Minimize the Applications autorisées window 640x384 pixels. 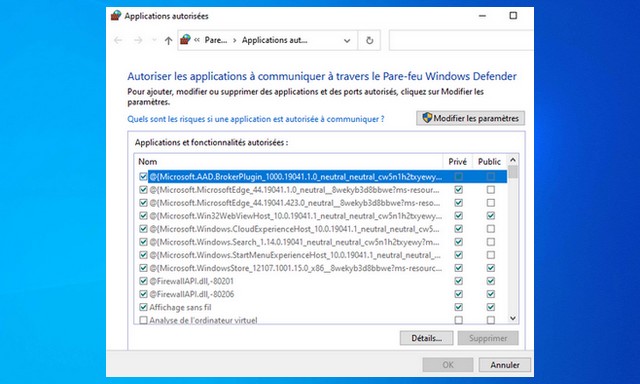pyautogui.click(x=482, y=16)
